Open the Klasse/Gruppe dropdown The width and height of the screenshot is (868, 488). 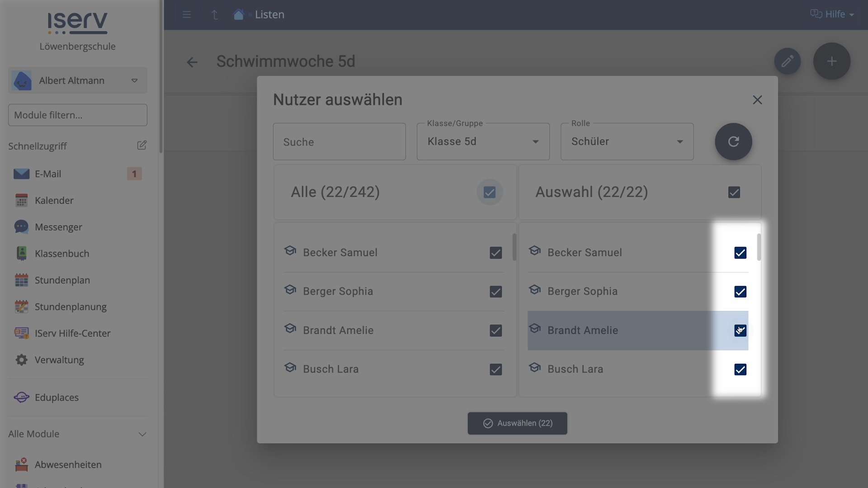(x=483, y=141)
